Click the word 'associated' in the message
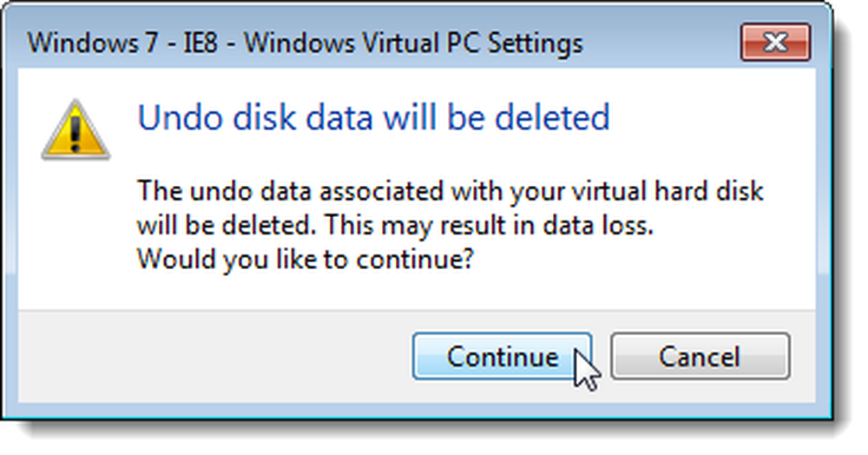The height and width of the screenshot is (455, 868). coord(382,192)
